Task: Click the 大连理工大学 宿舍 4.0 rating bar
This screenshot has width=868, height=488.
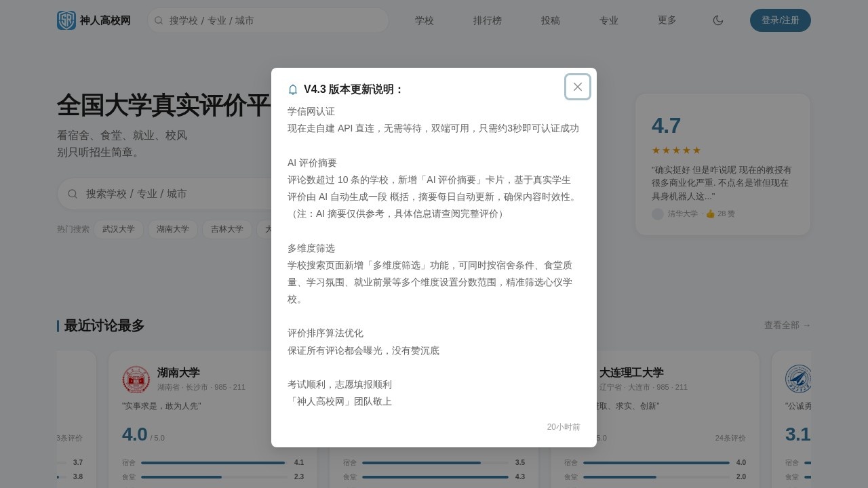Action: [x=655, y=463]
